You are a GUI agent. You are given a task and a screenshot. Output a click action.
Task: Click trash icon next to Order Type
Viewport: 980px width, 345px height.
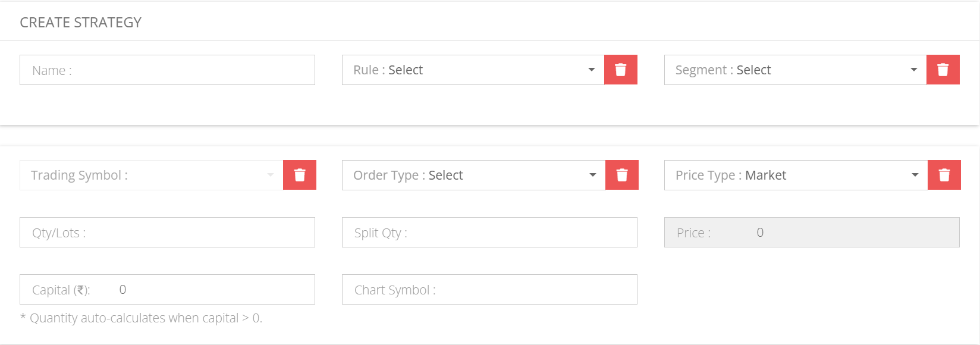tap(621, 175)
